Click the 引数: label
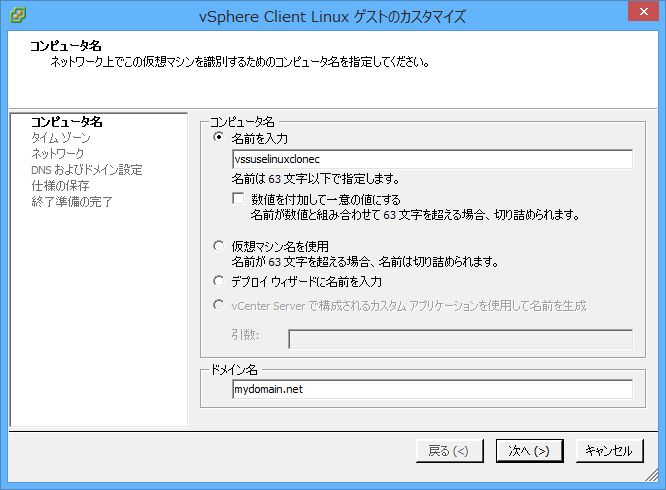 coord(246,335)
